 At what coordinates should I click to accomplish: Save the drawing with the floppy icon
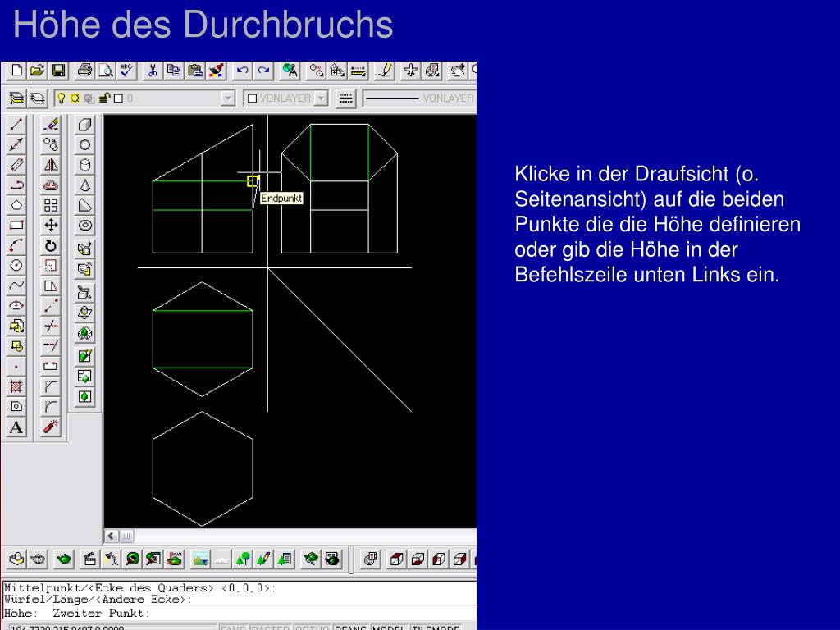coord(58,71)
